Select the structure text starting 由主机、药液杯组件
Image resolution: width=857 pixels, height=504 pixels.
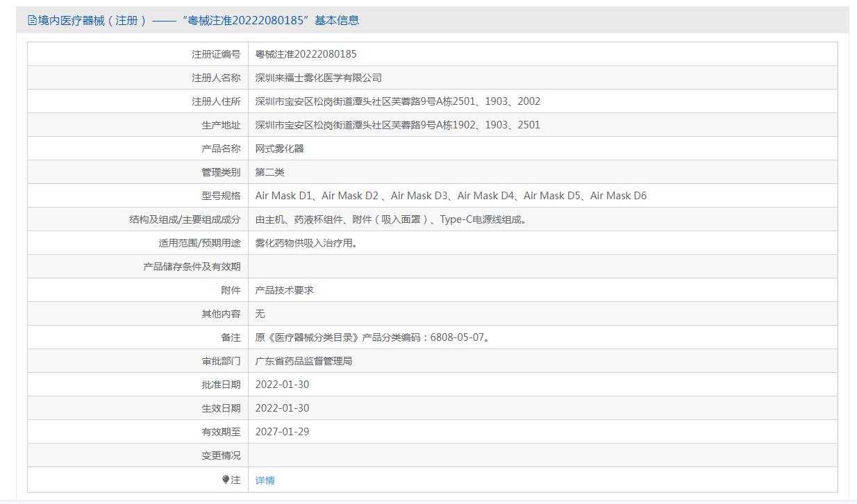[x=391, y=219]
